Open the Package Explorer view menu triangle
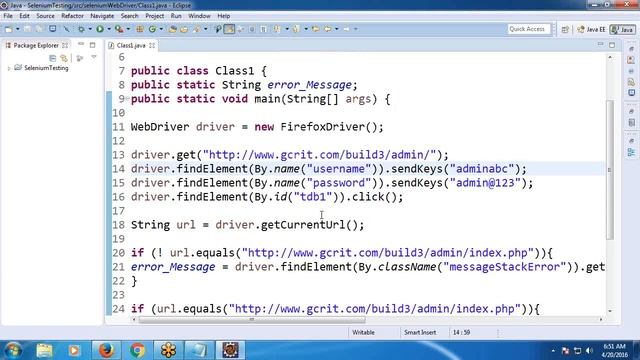The image size is (640, 360). [94, 58]
